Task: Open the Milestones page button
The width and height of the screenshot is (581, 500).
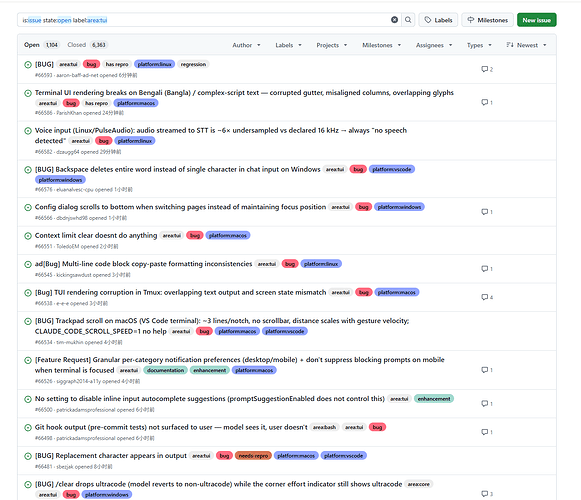Action: pos(488,20)
